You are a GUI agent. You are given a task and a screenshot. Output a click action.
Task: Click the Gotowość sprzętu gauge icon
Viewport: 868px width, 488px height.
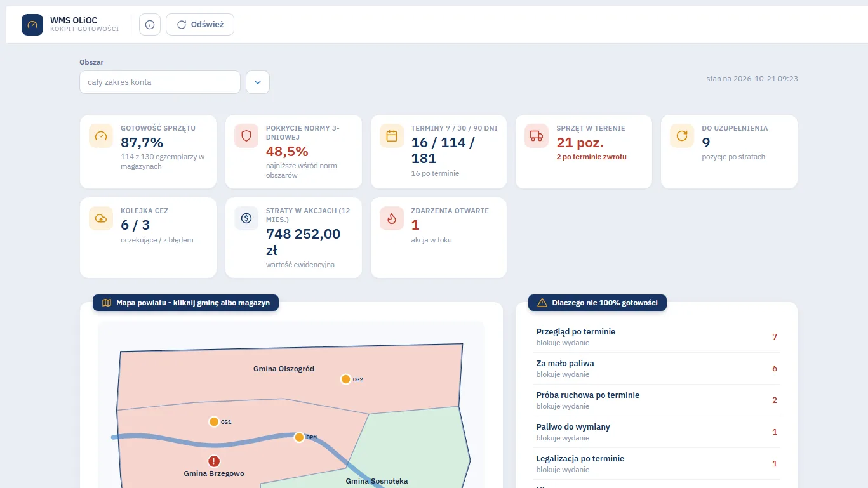pyautogui.click(x=101, y=136)
